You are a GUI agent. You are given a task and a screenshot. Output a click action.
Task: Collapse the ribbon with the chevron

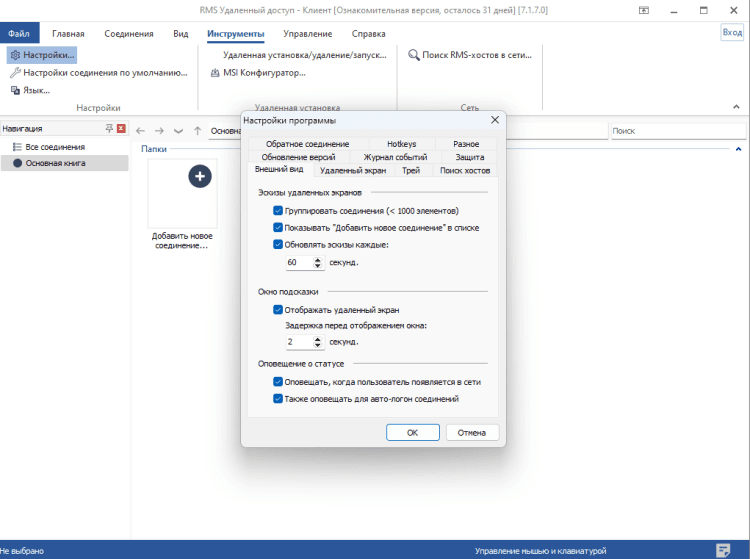click(x=736, y=107)
